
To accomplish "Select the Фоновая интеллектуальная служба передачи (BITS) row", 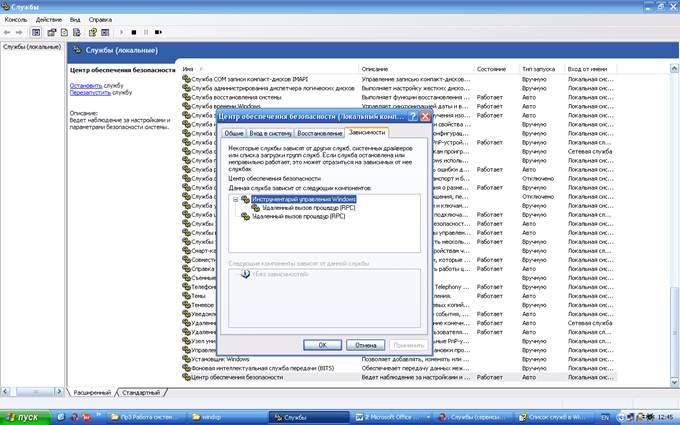I will (399, 368).
